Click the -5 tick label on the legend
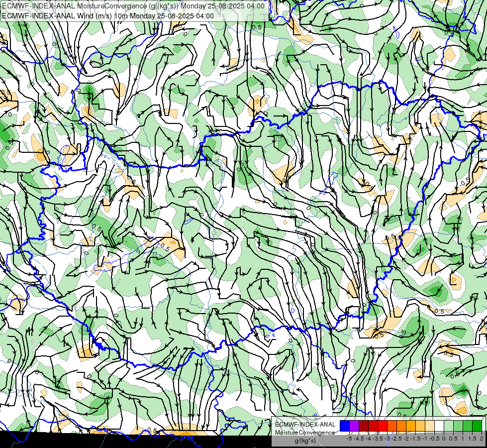487x448 pixels. coord(349,439)
